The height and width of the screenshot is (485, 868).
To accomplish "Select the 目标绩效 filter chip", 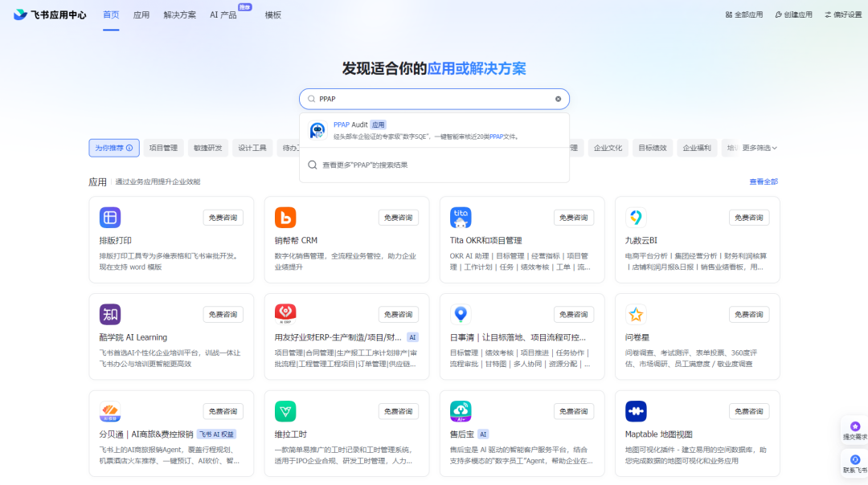I will pos(652,148).
